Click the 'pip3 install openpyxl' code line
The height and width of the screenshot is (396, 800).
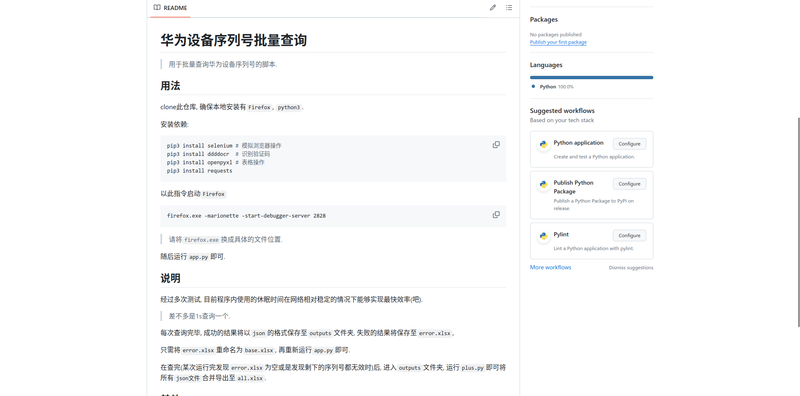215,162
